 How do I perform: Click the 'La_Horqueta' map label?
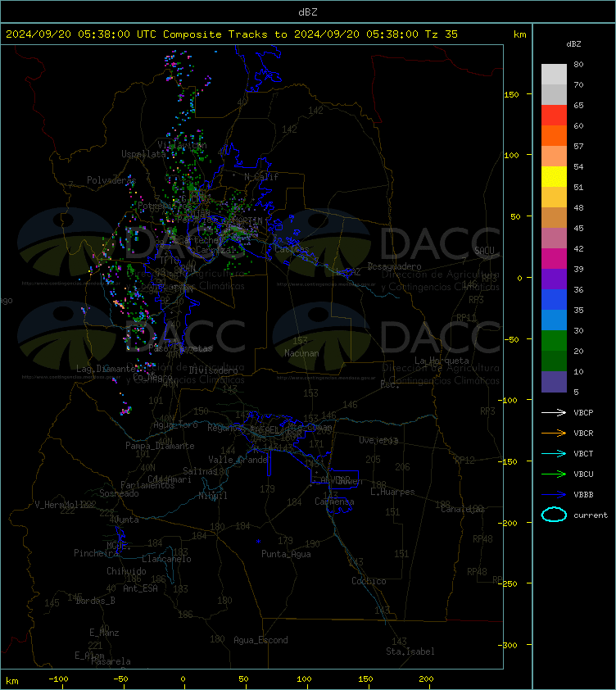pos(442,361)
